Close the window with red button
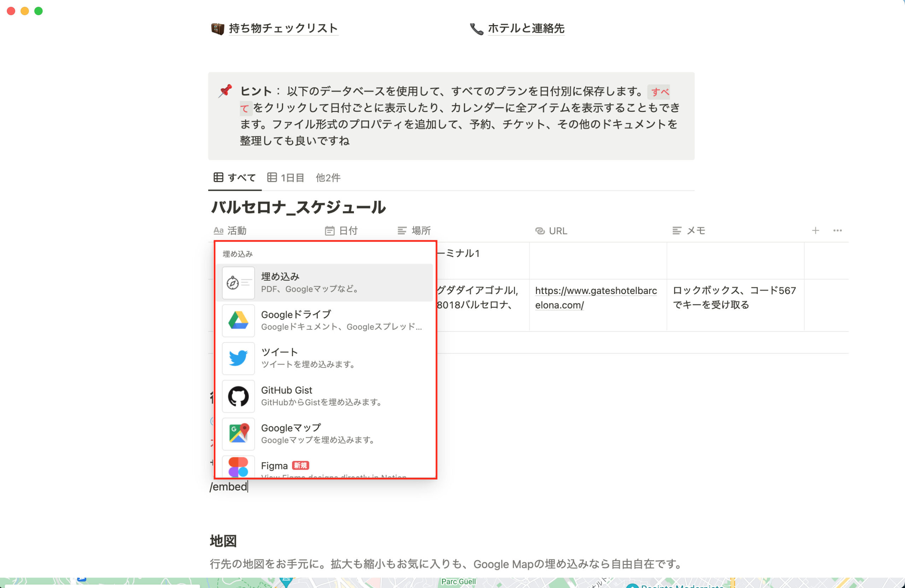Image resolution: width=905 pixels, height=588 pixels. [x=11, y=11]
